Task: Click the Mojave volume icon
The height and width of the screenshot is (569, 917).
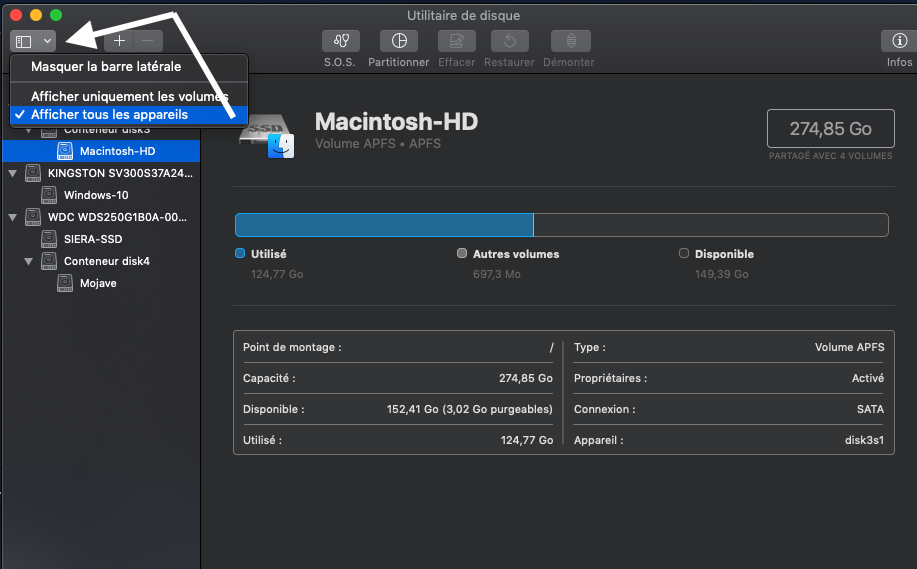Action: [x=65, y=283]
